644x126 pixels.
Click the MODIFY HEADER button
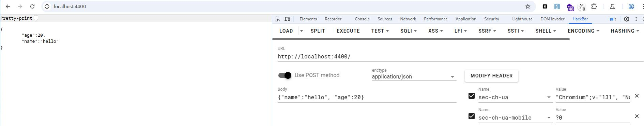point(491,76)
